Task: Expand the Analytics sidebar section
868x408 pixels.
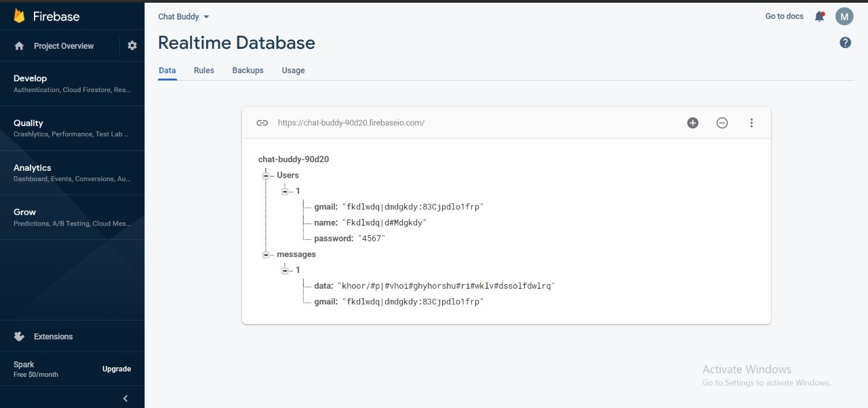Action: click(72, 173)
